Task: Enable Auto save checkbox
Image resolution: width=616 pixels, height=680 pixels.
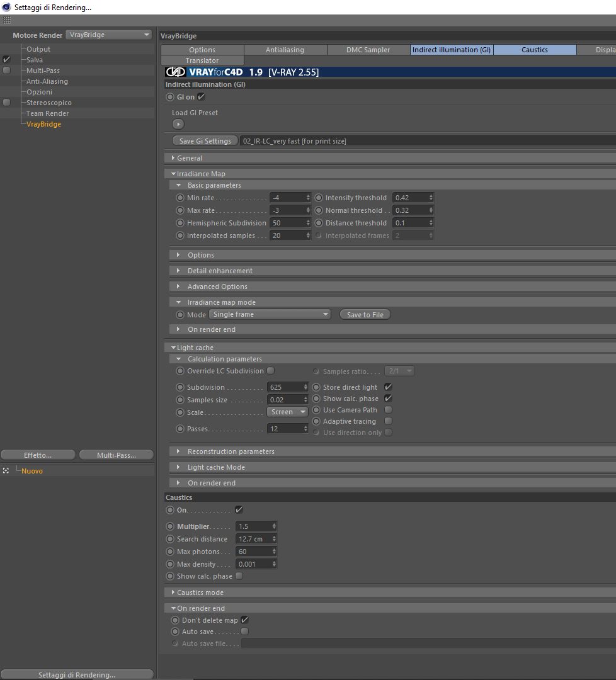Action: [244, 632]
